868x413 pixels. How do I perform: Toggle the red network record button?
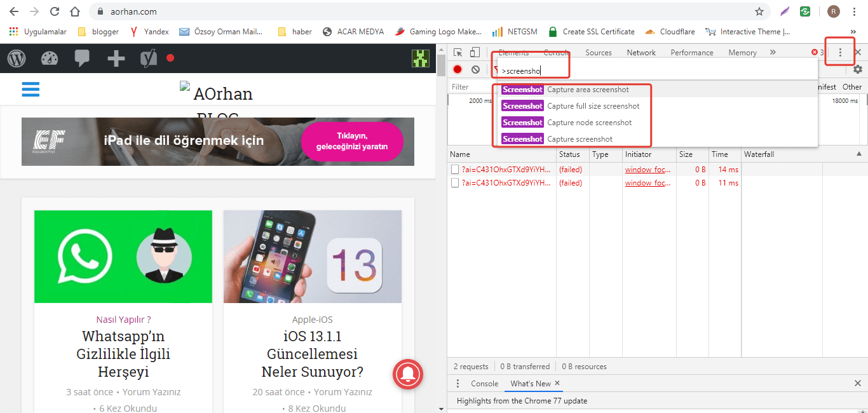click(458, 69)
